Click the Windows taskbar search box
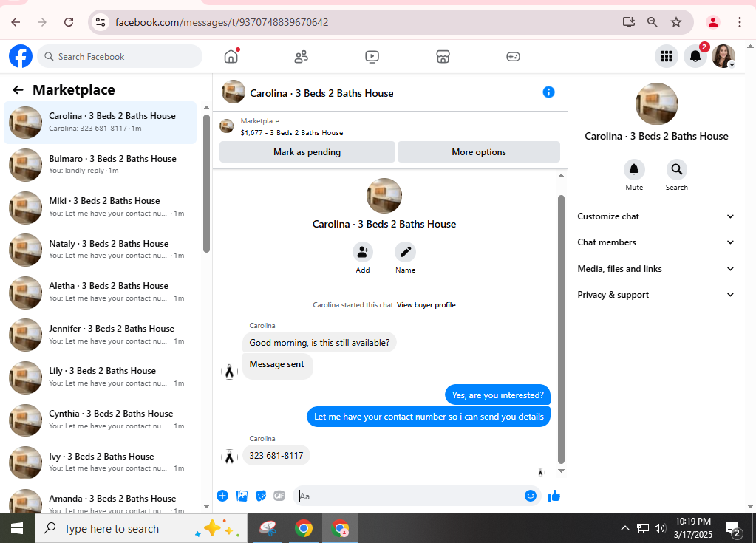This screenshot has height=543, width=756. coord(141,528)
